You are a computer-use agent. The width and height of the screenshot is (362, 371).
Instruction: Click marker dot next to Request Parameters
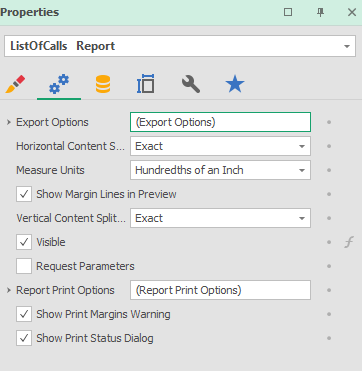(x=329, y=266)
